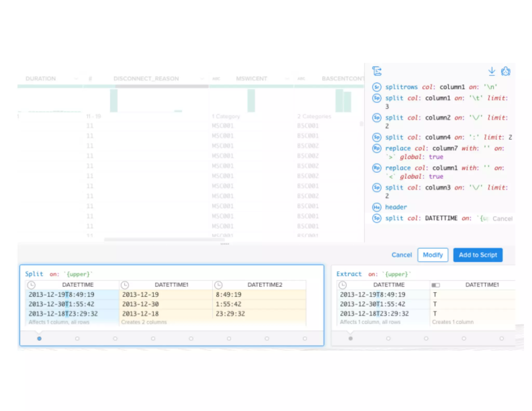The height and width of the screenshot is (411, 532).
Task: Open DURATION column dropdown arrow
Action: (x=76, y=78)
